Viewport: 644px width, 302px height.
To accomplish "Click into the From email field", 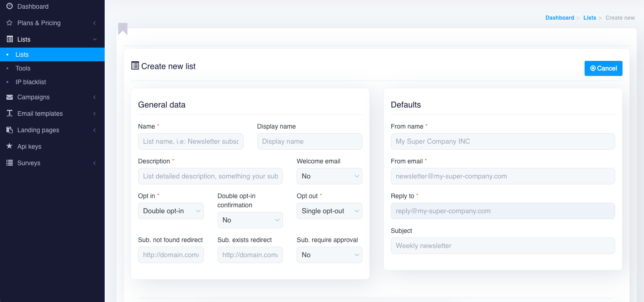I will pyautogui.click(x=502, y=176).
